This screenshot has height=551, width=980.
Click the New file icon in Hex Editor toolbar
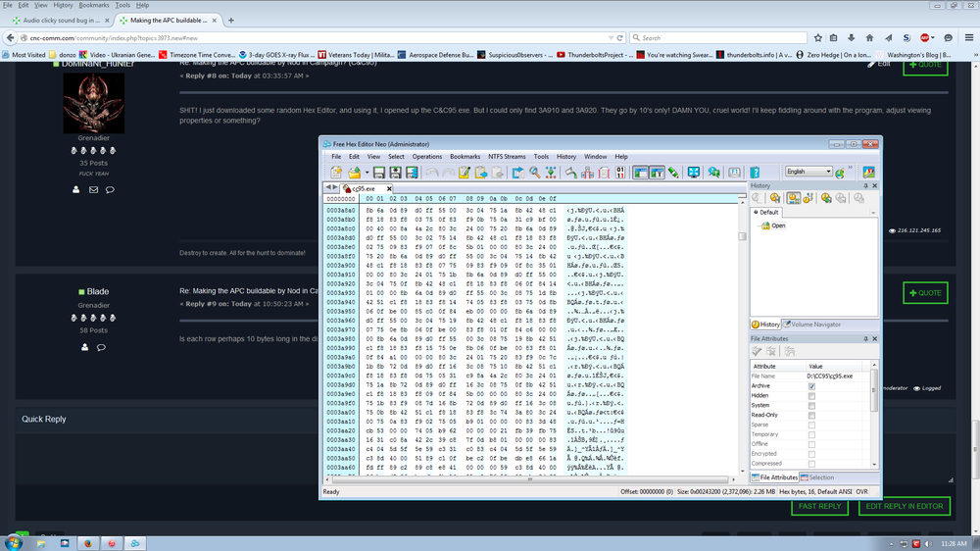pos(336,173)
